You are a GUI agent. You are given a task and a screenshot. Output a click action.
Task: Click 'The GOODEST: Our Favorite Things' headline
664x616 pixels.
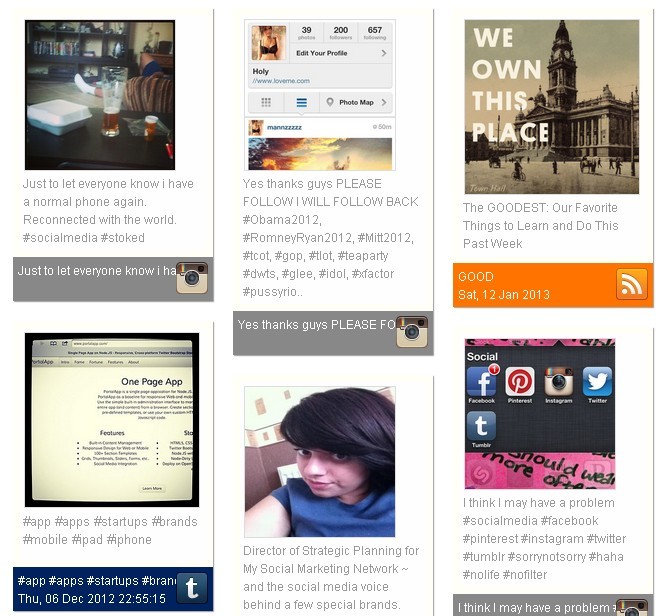(x=540, y=226)
